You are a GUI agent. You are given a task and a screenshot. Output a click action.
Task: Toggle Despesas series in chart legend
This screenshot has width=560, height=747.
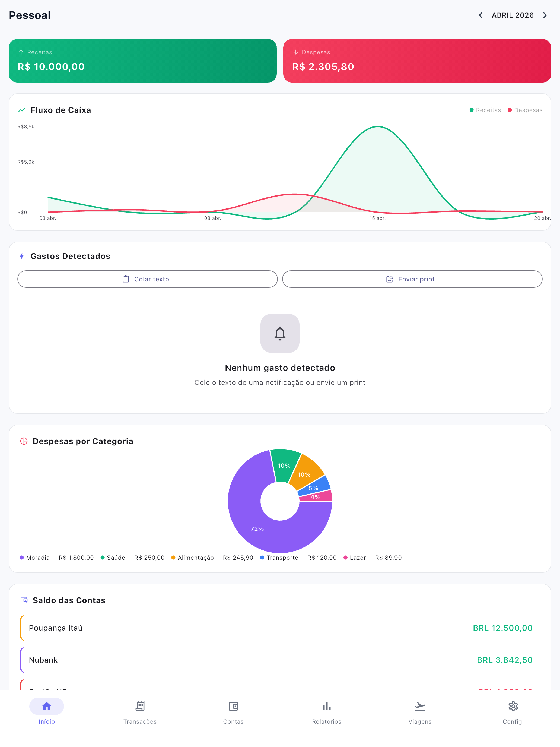[525, 110]
